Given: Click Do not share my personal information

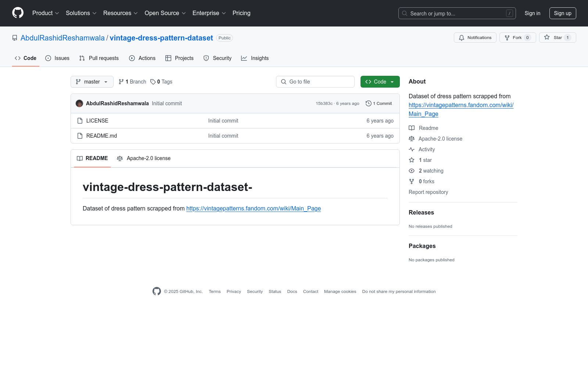Looking at the screenshot, I should tap(399, 291).
